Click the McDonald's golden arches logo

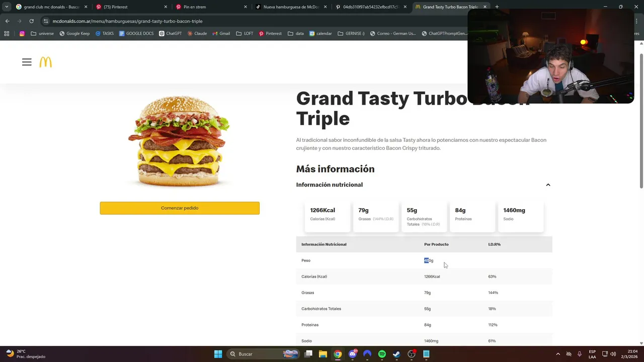coord(45,62)
